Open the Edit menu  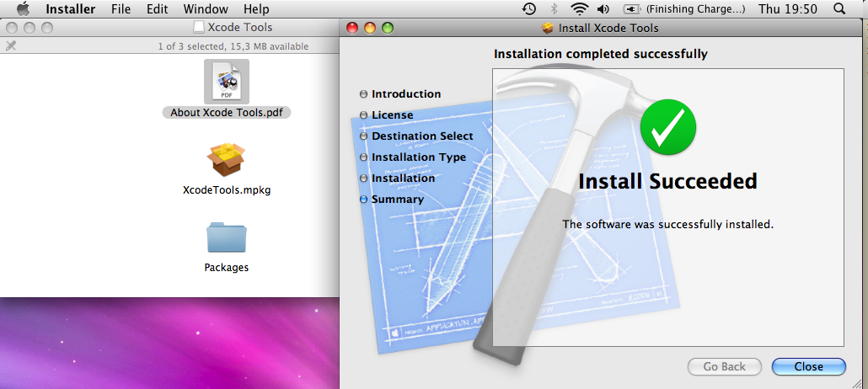[158, 9]
